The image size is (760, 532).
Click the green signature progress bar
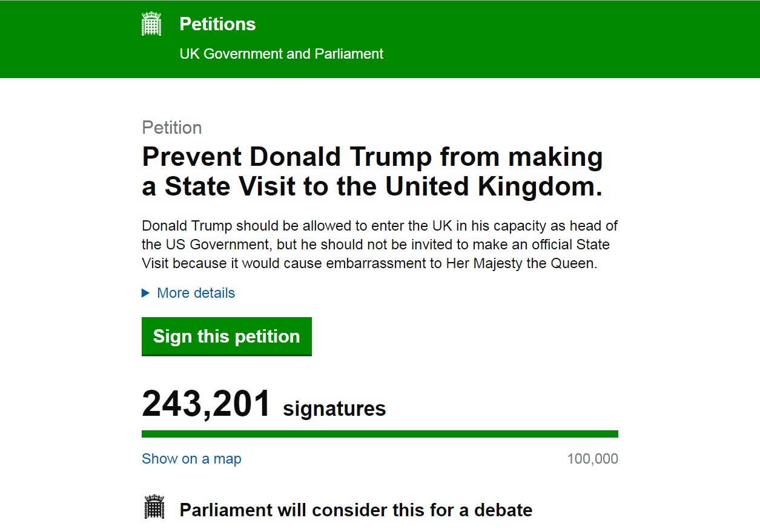click(x=380, y=433)
